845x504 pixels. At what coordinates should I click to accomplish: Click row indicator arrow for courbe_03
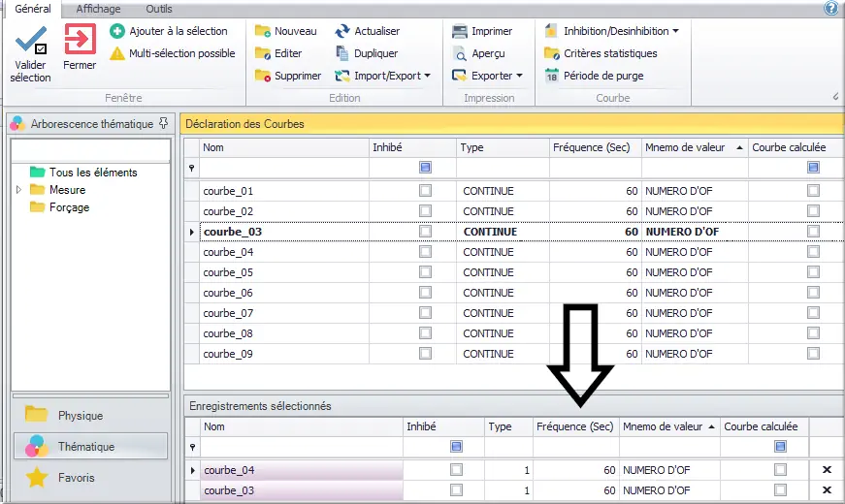click(192, 232)
